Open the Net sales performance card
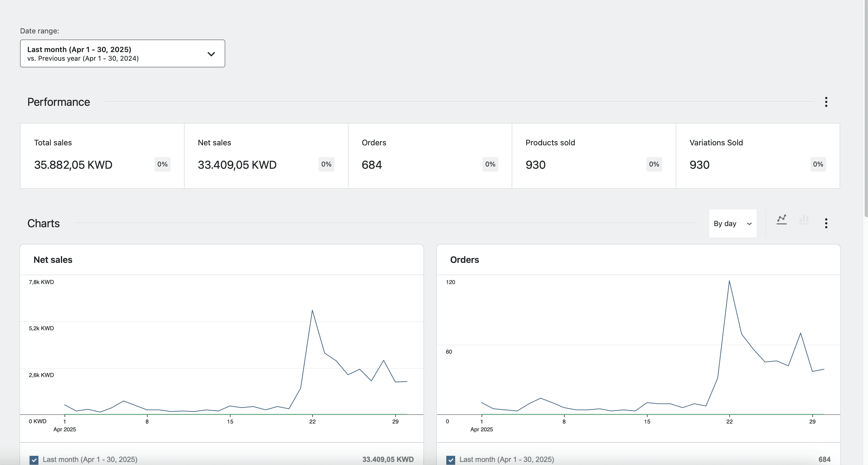Screen dimensions: 868x465 (266, 156)
